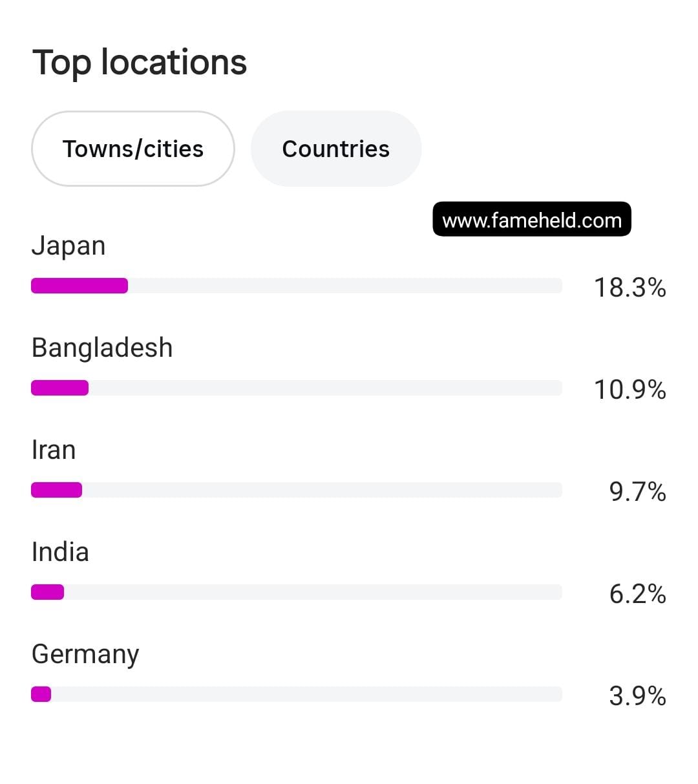
Task: Click the grey unfilled track of Japan bar
Action: coord(345,286)
